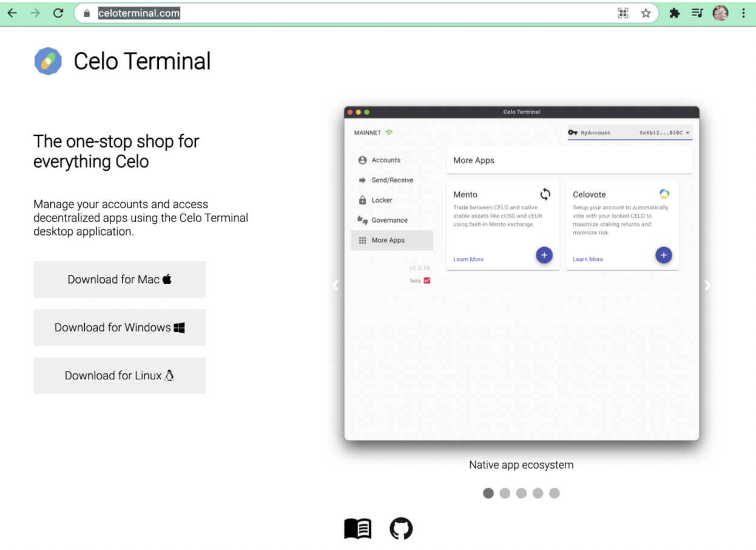Click Learn More under Mento
Image resolution: width=756 pixels, height=550 pixels.
[x=468, y=259]
